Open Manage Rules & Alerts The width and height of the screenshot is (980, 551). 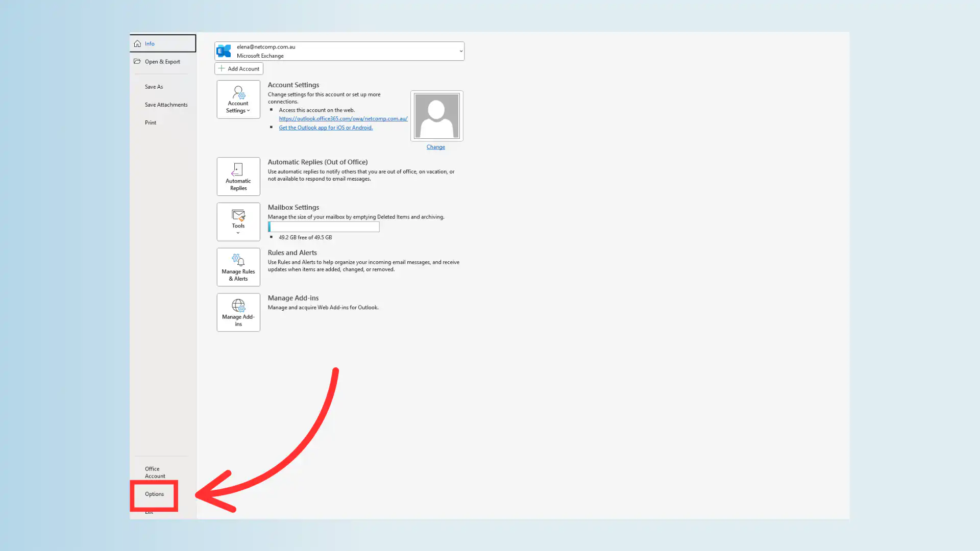tap(238, 266)
